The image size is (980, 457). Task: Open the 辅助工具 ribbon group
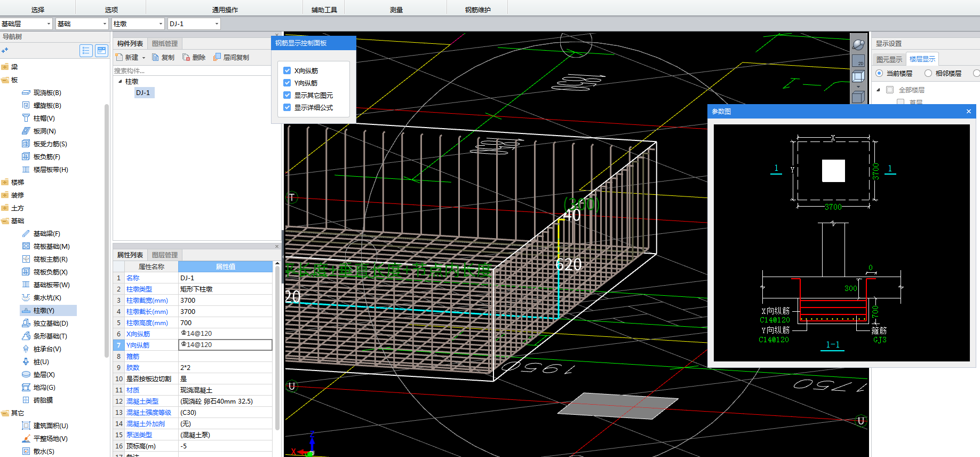(x=324, y=10)
